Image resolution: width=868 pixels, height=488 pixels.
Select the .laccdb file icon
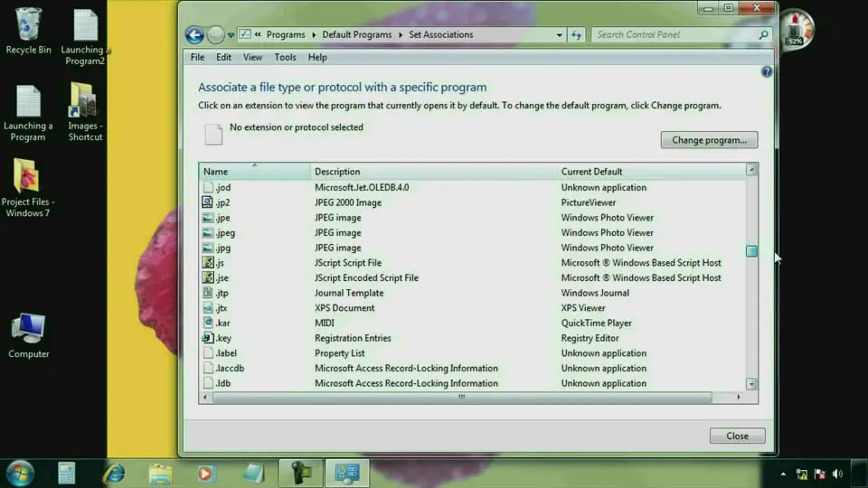coord(208,368)
